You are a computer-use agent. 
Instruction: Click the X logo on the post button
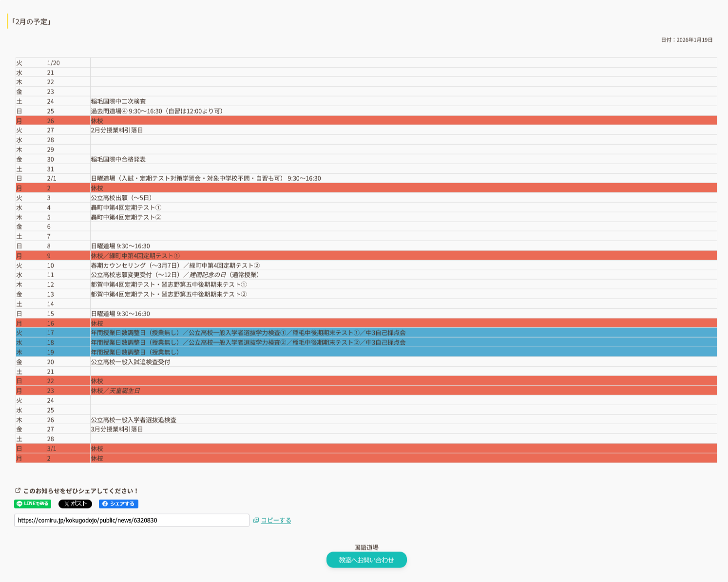[x=66, y=504]
